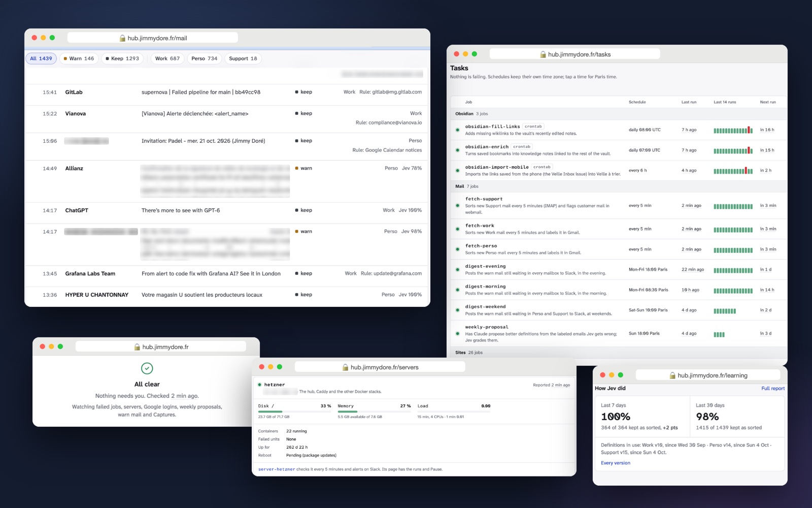Click the lock icon in hub.jimmydore.fr home window
Viewport: 812px width, 508px height.
pos(137,347)
